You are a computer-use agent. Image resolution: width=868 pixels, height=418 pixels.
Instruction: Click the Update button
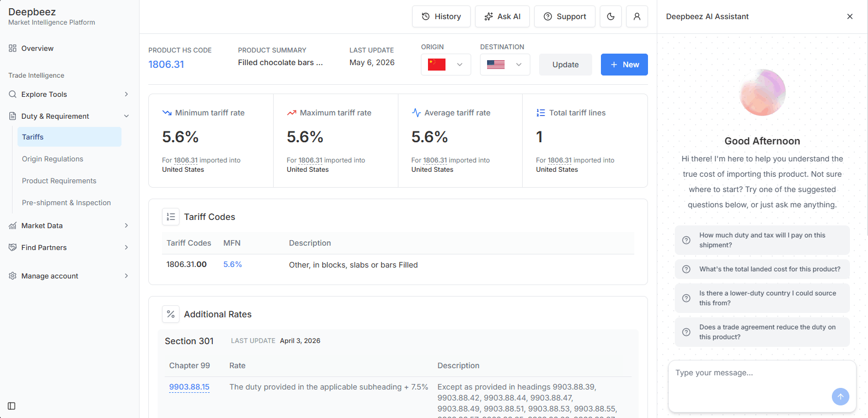pyautogui.click(x=565, y=65)
